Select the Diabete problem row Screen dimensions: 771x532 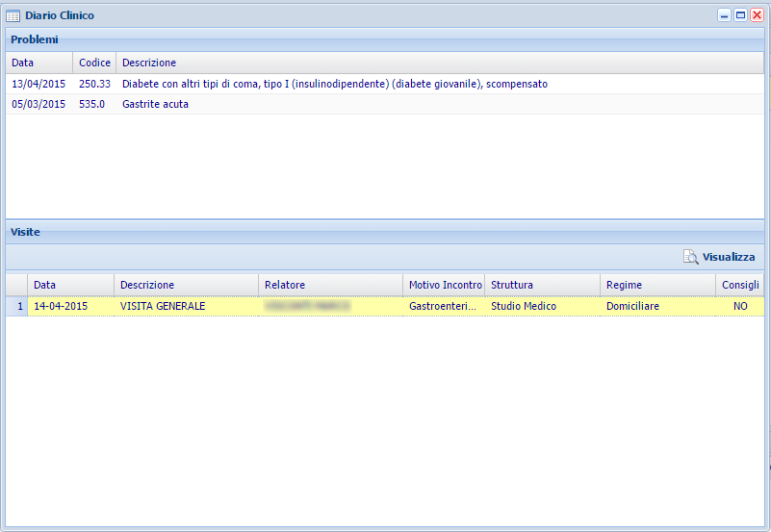click(334, 84)
